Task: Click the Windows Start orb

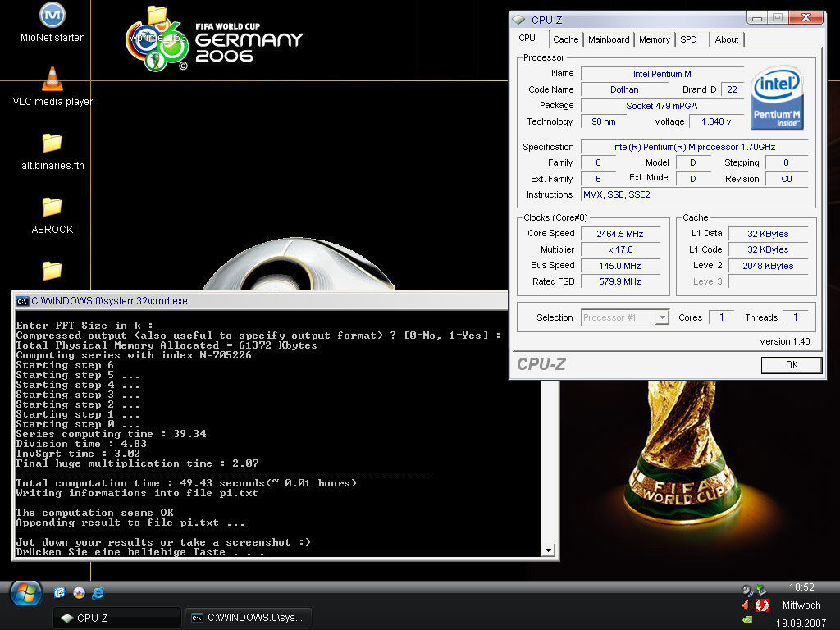Action: click(25, 594)
